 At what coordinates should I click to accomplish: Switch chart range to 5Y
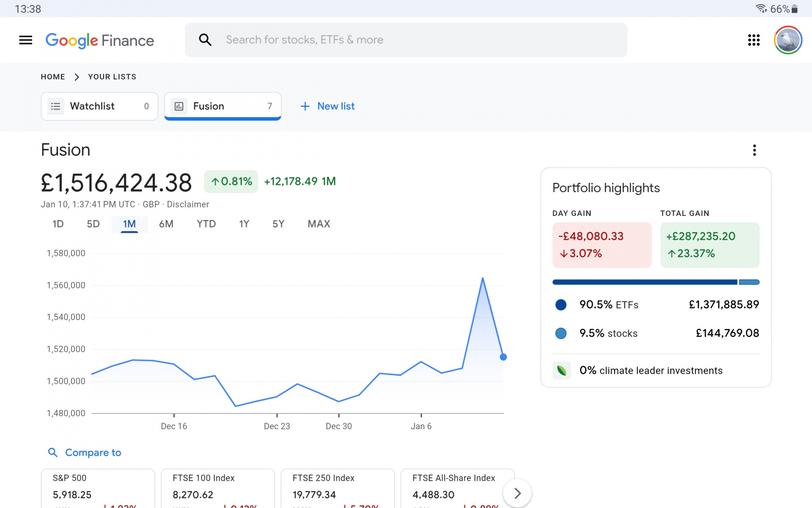coord(278,224)
